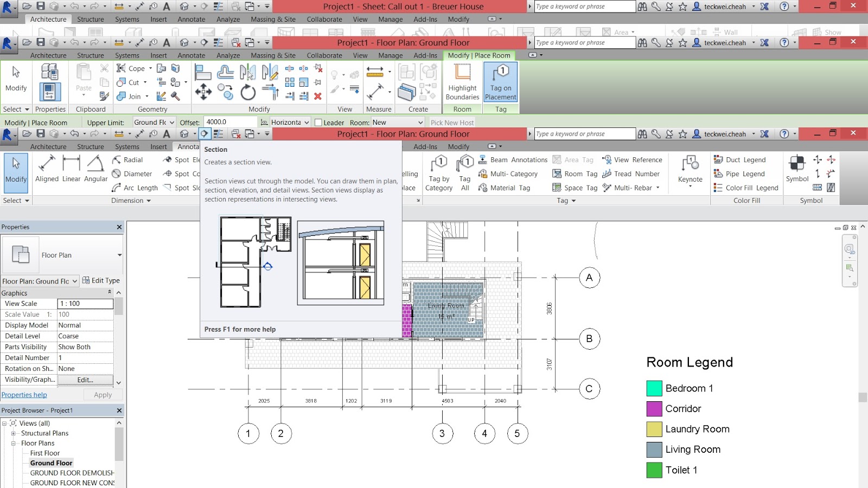Open the Manage tab in middle window
The image size is (868, 488).
click(x=390, y=55)
